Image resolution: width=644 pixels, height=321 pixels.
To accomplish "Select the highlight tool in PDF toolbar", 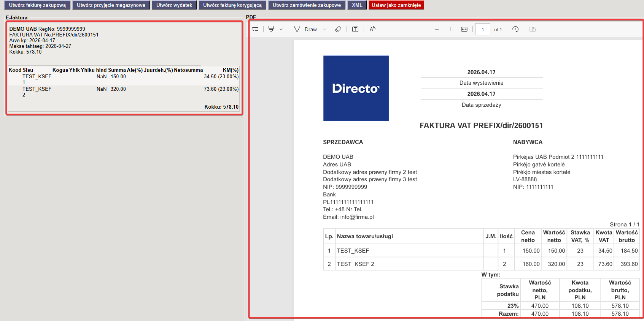I will (271, 29).
